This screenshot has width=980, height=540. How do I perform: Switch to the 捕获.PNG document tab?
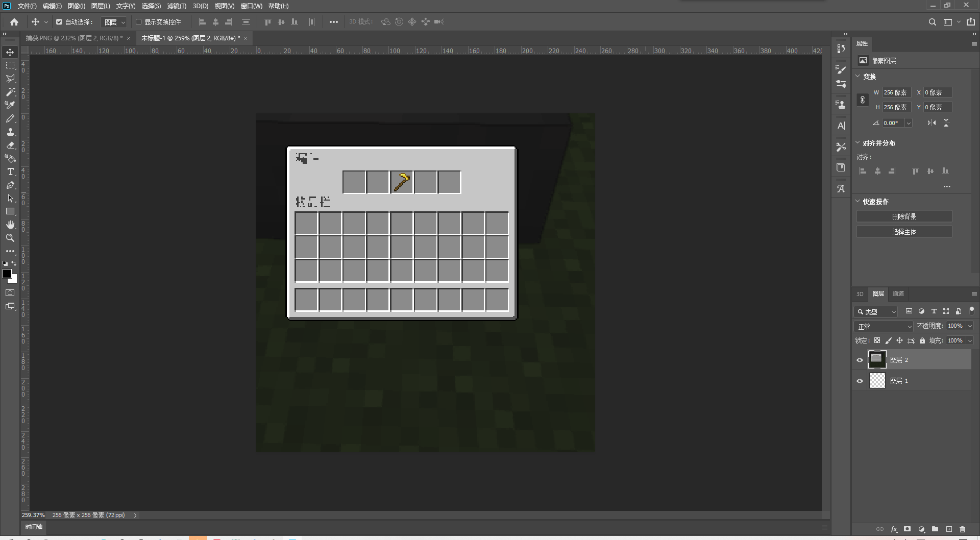pos(74,38)
